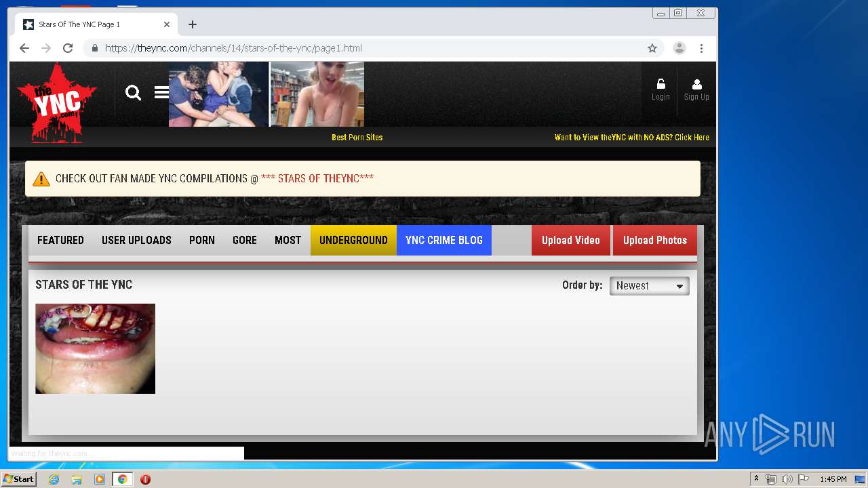
Task: Open File Explorer from taskbar
Action: 77,479
